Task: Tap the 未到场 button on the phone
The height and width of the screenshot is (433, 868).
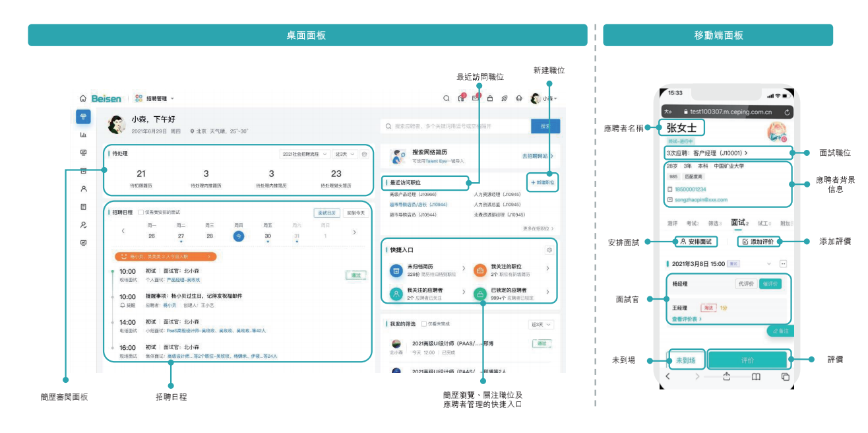Action: point(686,360)
